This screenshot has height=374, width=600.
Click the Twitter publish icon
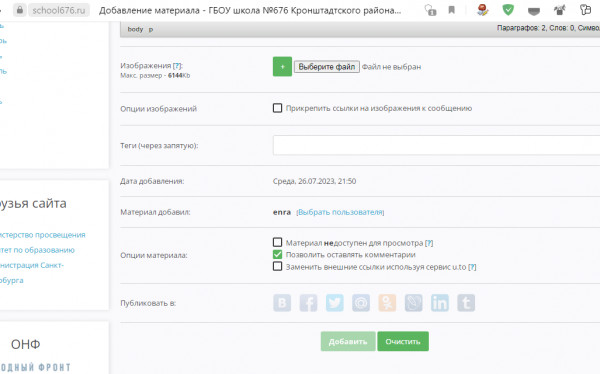pos(335,303)
